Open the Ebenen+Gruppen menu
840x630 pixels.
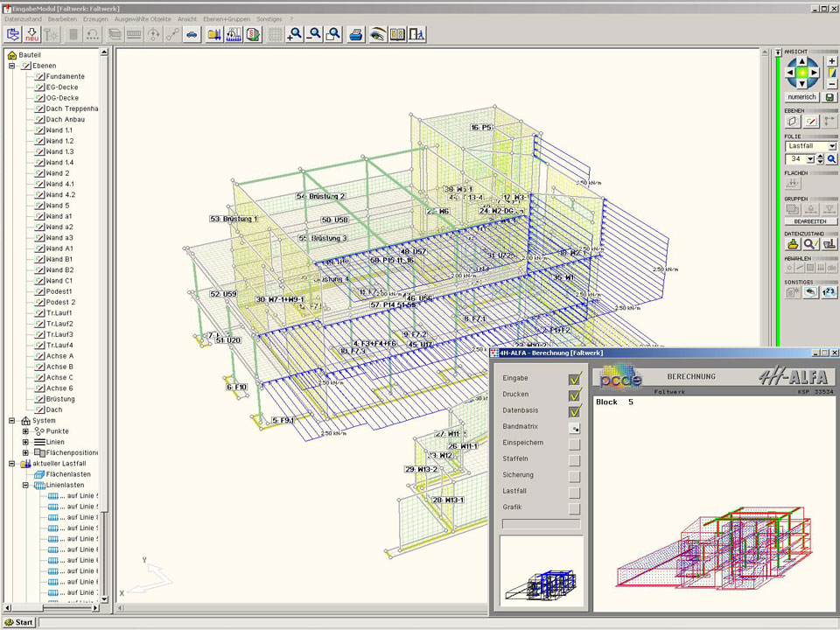click(225, 18)
